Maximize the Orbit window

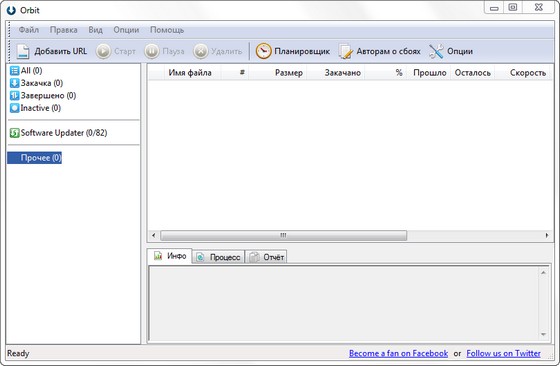513,7
